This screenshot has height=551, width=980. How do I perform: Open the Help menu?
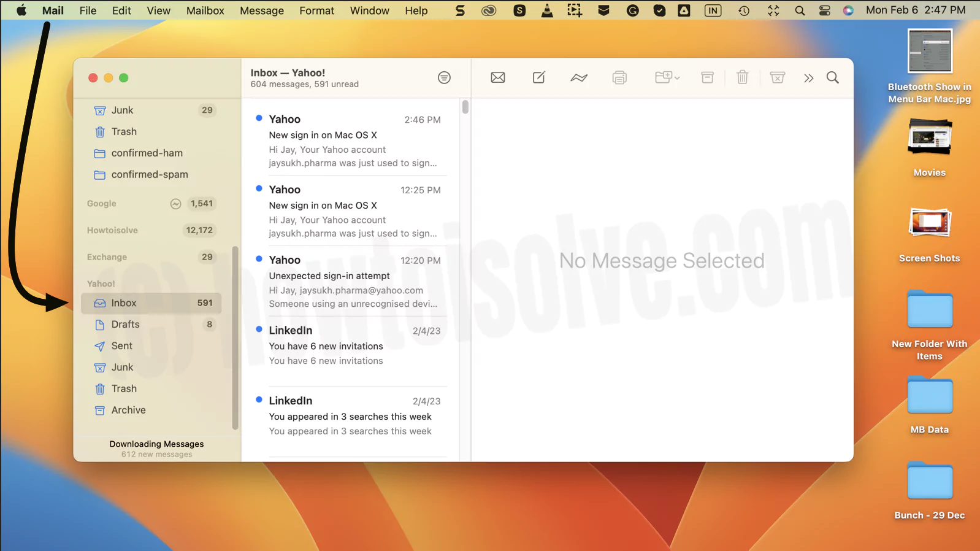click(416, 10)
